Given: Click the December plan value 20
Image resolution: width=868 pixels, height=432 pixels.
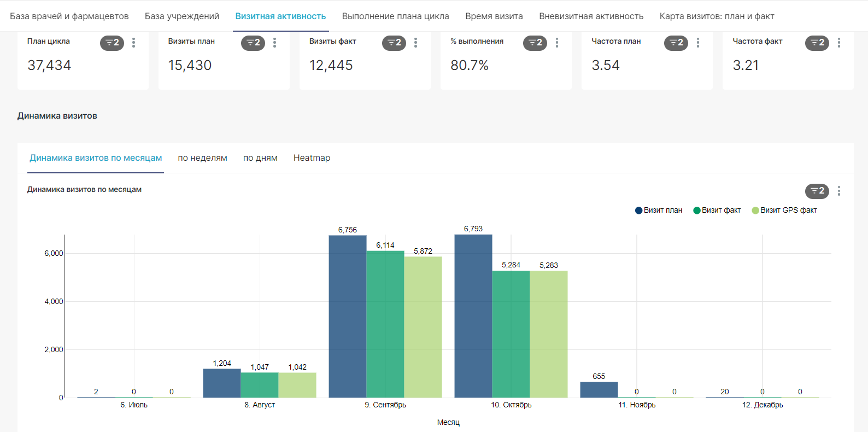Looking at the screenshot, I should pyautogui.click(x=725, y=392).
